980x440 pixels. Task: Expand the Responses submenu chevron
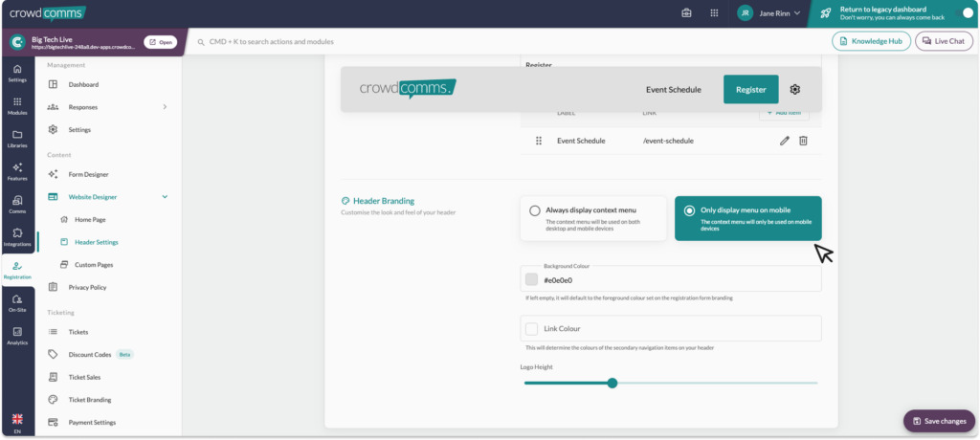[x=165, y=107]
